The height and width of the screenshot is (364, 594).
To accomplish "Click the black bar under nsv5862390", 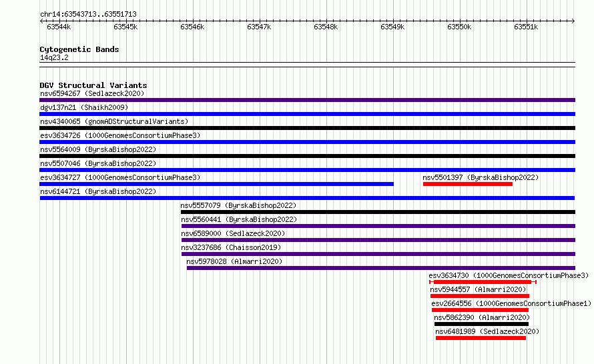I will tap(481, 324).
